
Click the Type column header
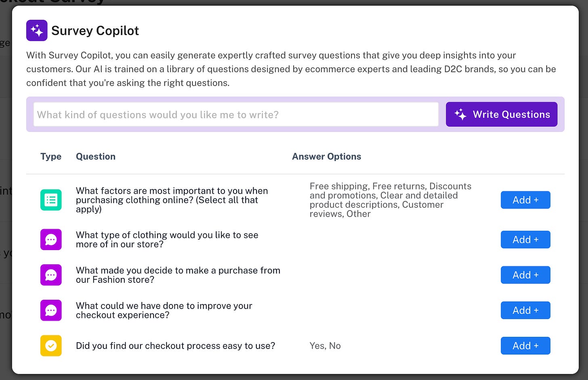(51, 157)
